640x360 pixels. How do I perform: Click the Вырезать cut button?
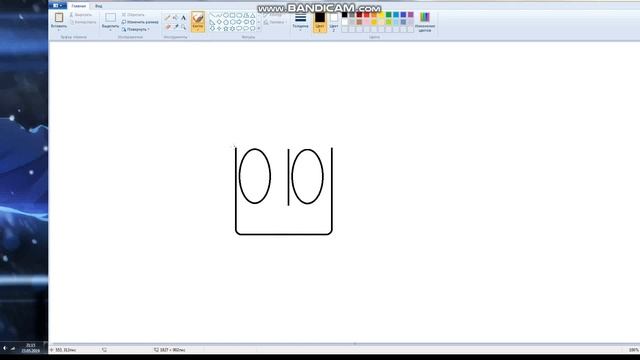[81, 15]
